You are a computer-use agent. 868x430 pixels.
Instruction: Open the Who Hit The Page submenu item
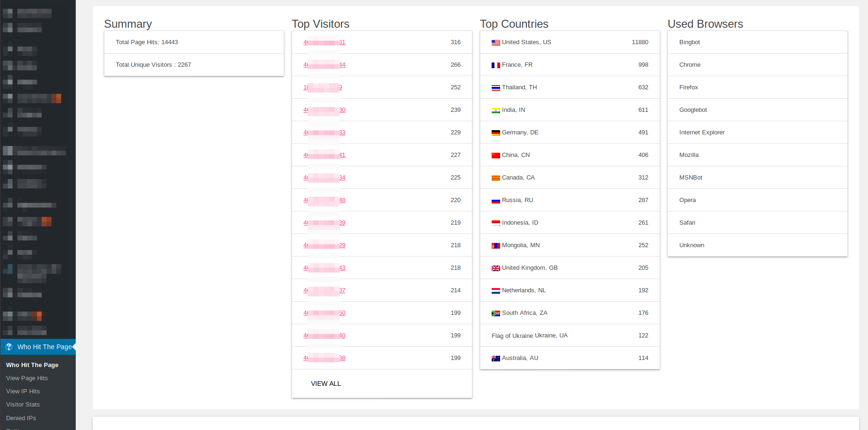(32, 365)
